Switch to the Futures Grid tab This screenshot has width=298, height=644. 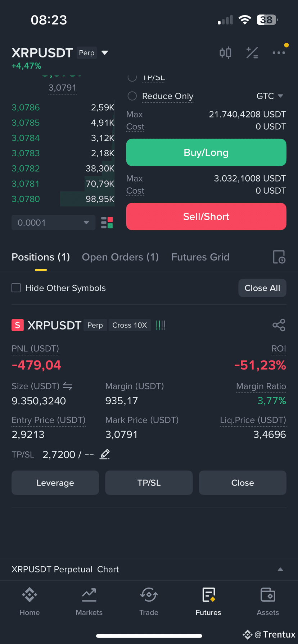tap(200, 257)
